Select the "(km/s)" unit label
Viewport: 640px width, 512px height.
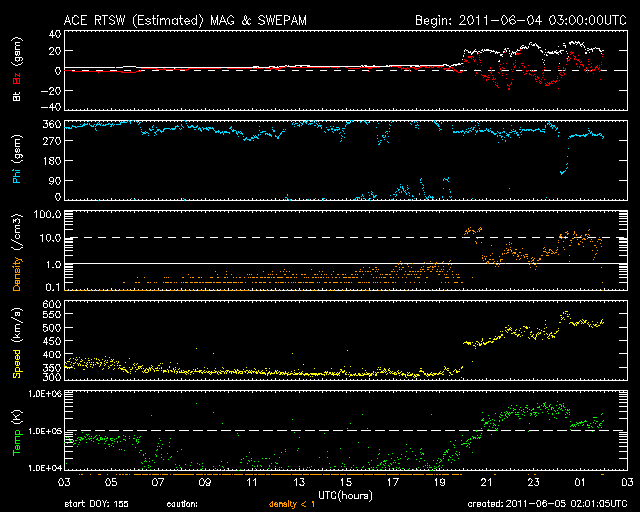click(x=17, y=326)
